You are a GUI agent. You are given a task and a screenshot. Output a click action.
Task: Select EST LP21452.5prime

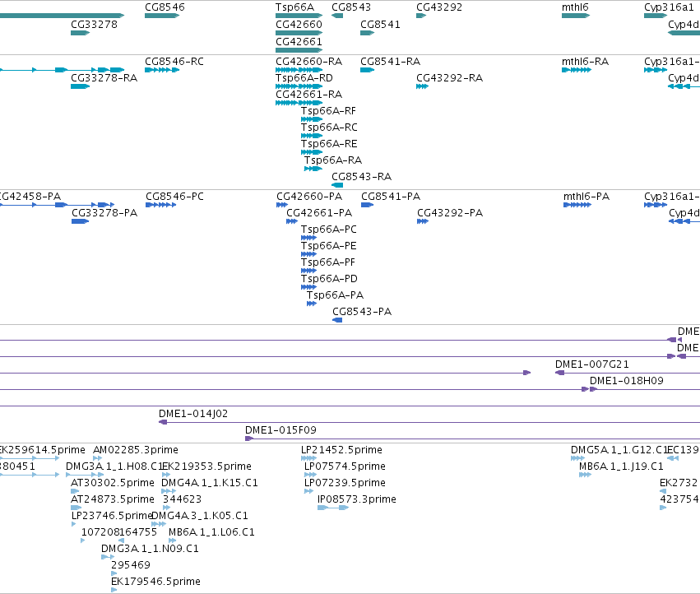click(341, 450)
